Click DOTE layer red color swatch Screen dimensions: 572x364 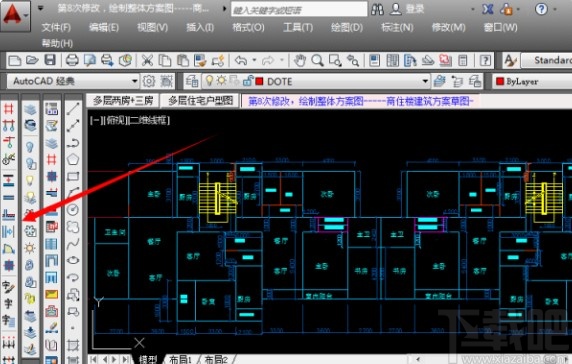point(259,81)
